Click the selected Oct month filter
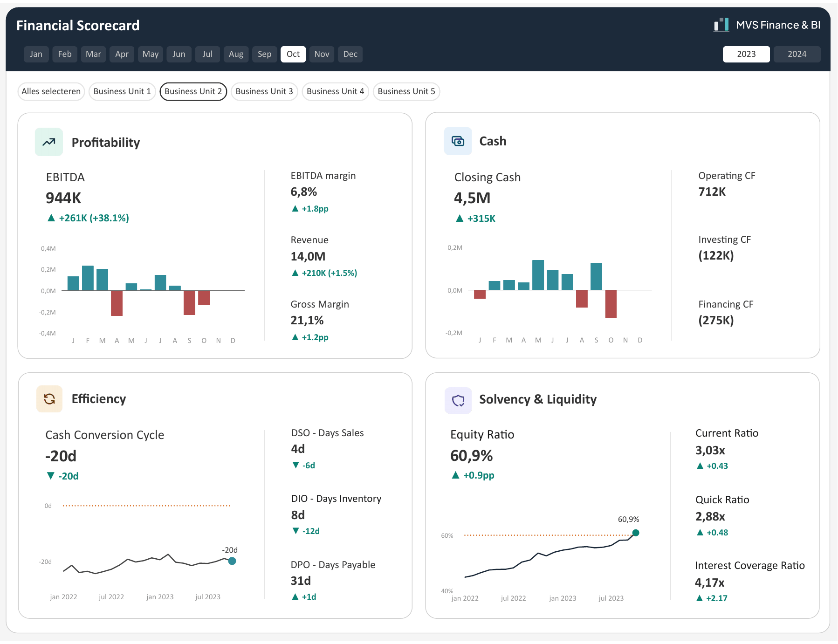Viewport: 838px width, 644px height. (293, 54)
